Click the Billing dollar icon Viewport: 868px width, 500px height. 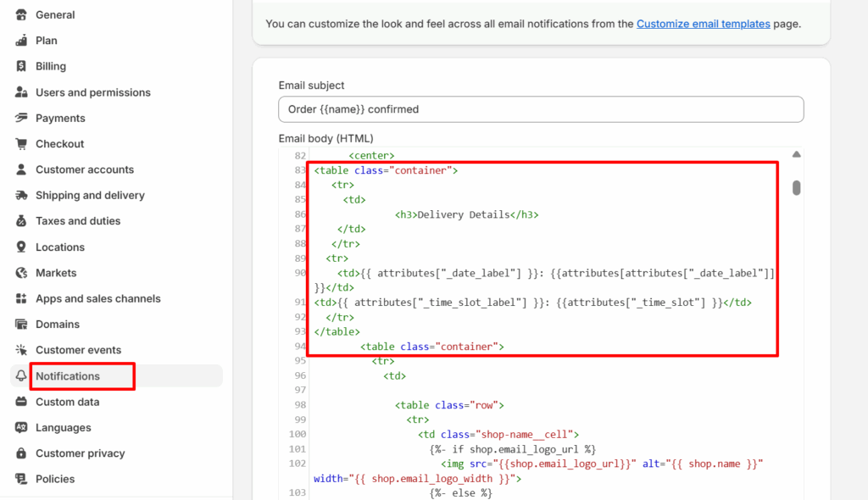[x=21, y=66]
